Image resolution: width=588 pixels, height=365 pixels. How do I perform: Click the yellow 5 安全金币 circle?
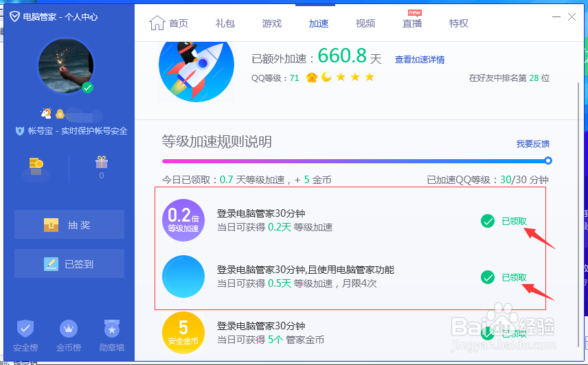[183, 333]
